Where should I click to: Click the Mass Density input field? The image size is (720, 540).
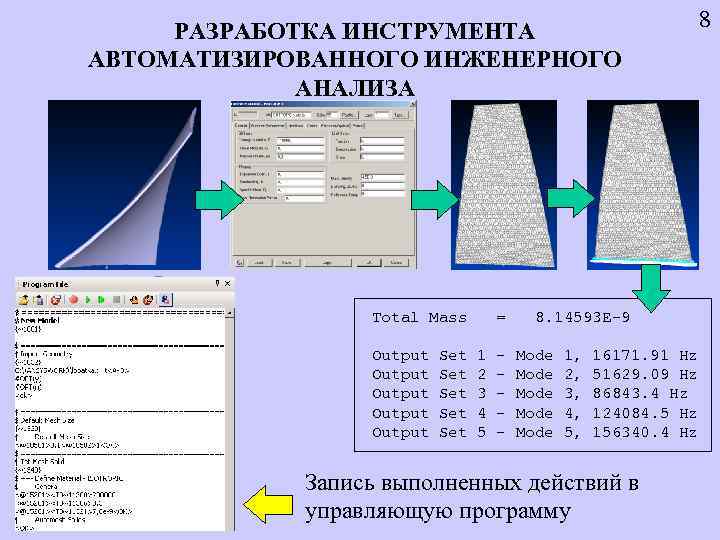tap(382, 178)
